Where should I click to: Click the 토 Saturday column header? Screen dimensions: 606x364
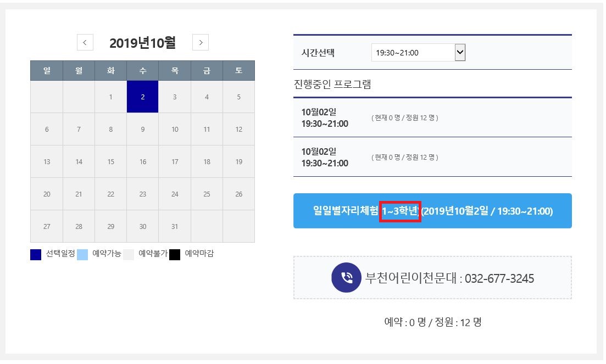click(x=238, y=70)
